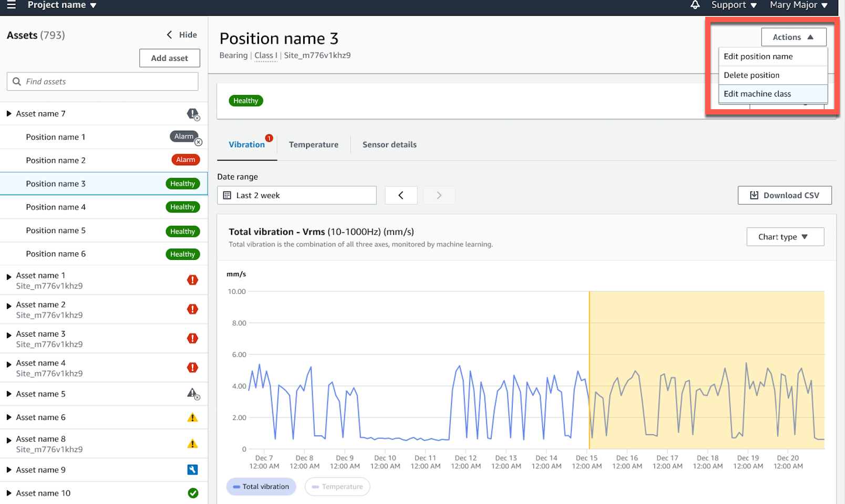Switch to the Temperature tab
The image size is (845, 504).
314,144
